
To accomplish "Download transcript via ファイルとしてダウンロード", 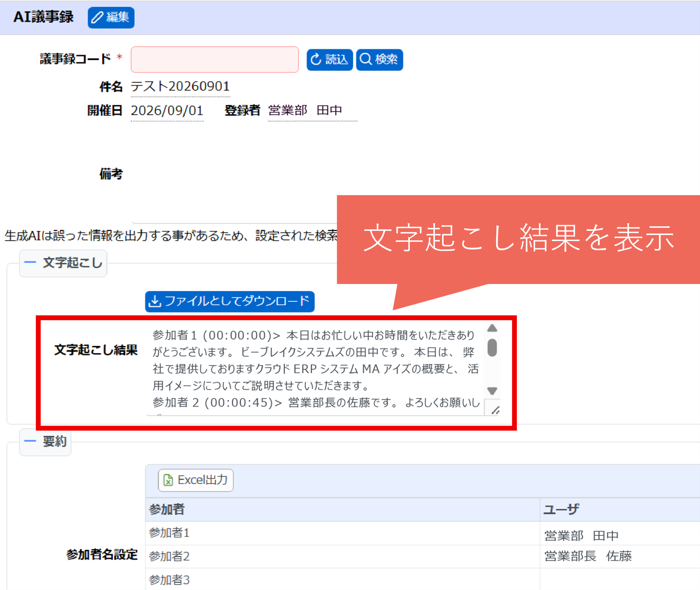I will click(230, 301).
